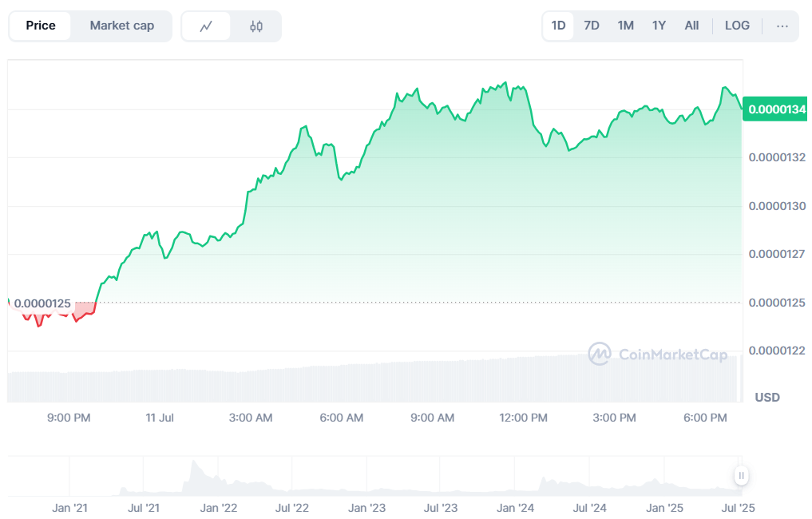
Task: Click the 0.0000125 opening price label
Action: coord(42,303)
